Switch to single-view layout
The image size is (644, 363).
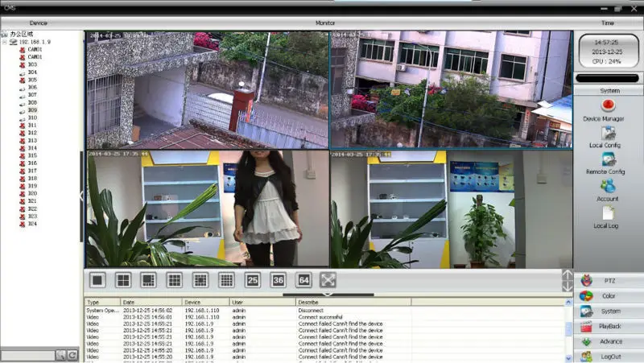click(x=97, y=280)
